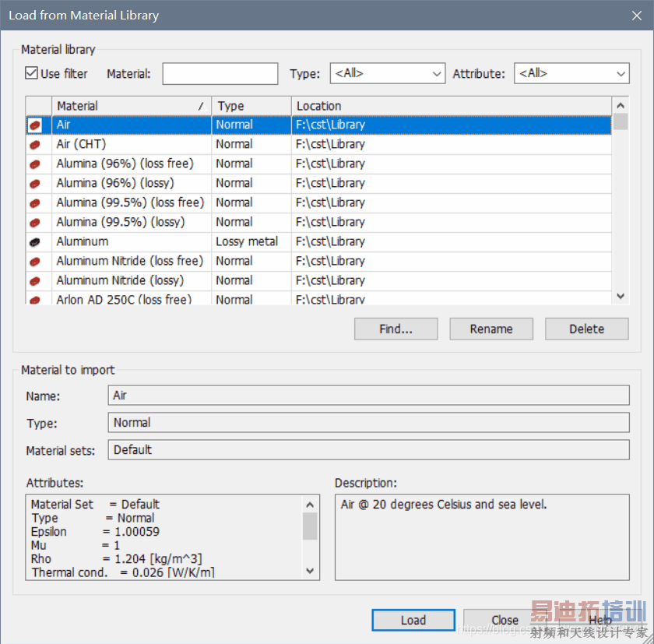Click the Epsilon = 1.00059 attribute line

click(95, 532)
